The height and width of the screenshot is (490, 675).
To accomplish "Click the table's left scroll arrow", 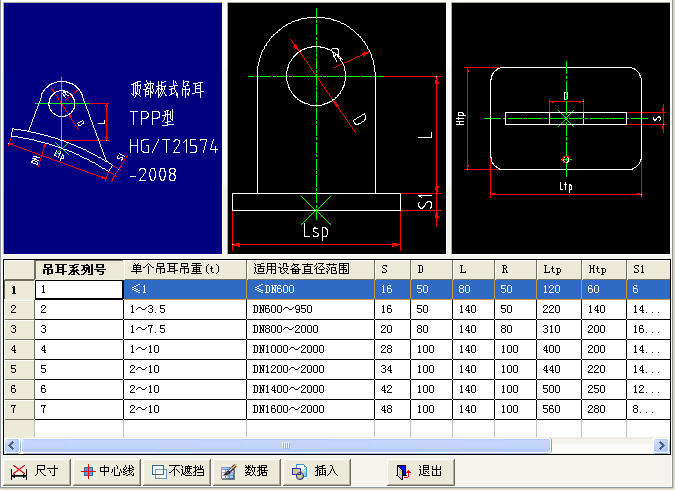I will point(12,445).
